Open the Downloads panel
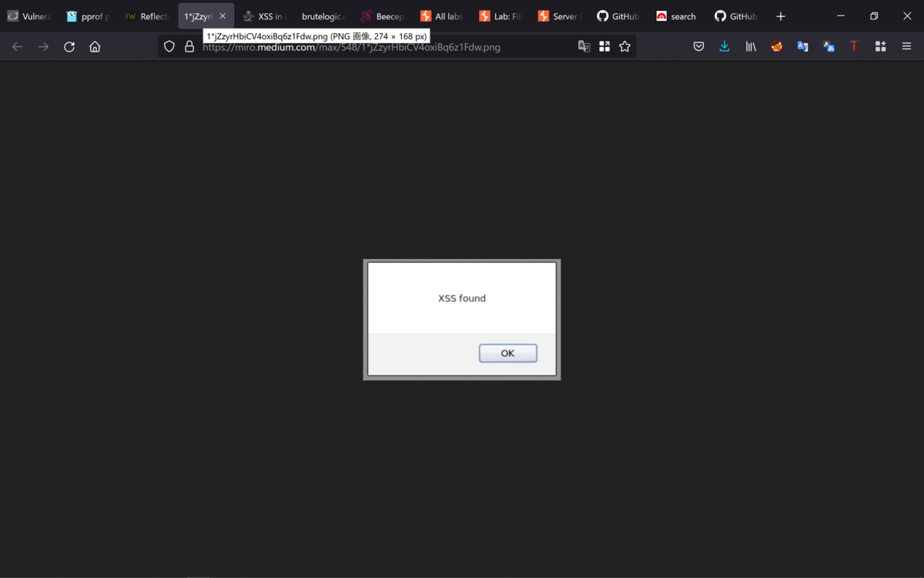The height and width of the screenshot is (578, 924). click(724, 46)
